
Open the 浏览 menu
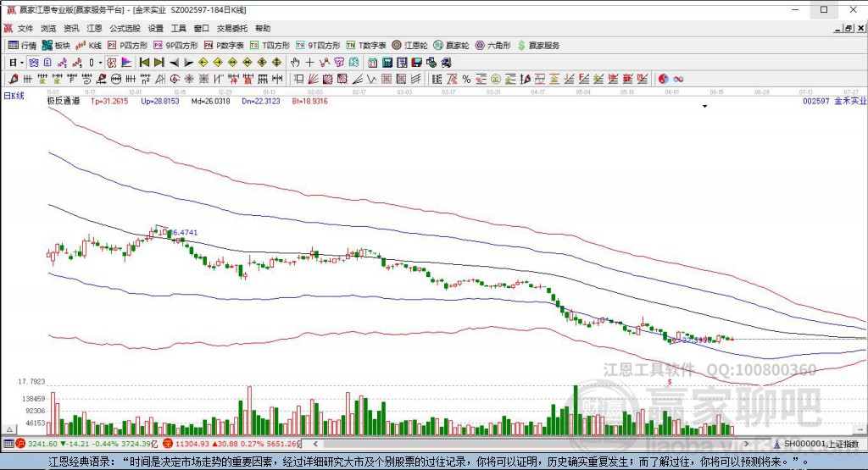click(48, 28)
